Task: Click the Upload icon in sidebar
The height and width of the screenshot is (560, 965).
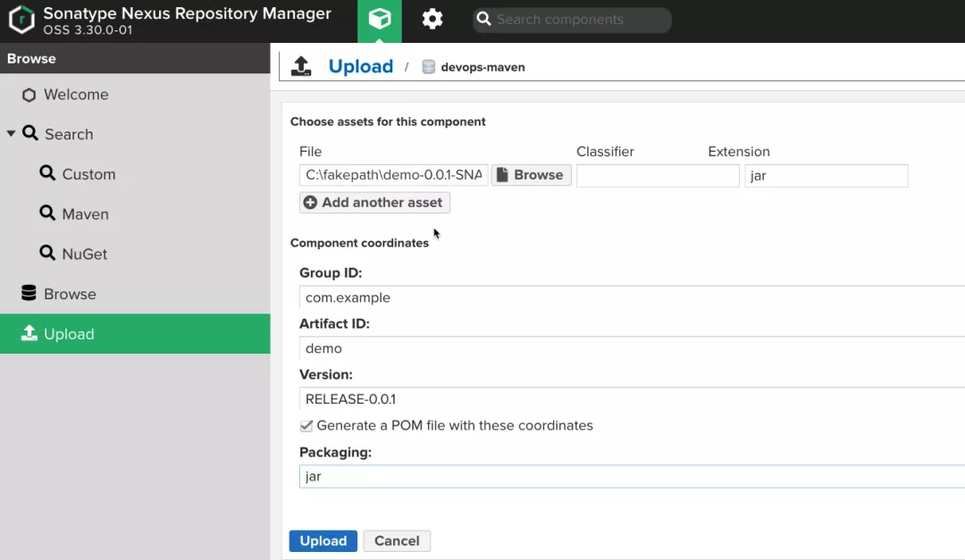Action: 29,333
